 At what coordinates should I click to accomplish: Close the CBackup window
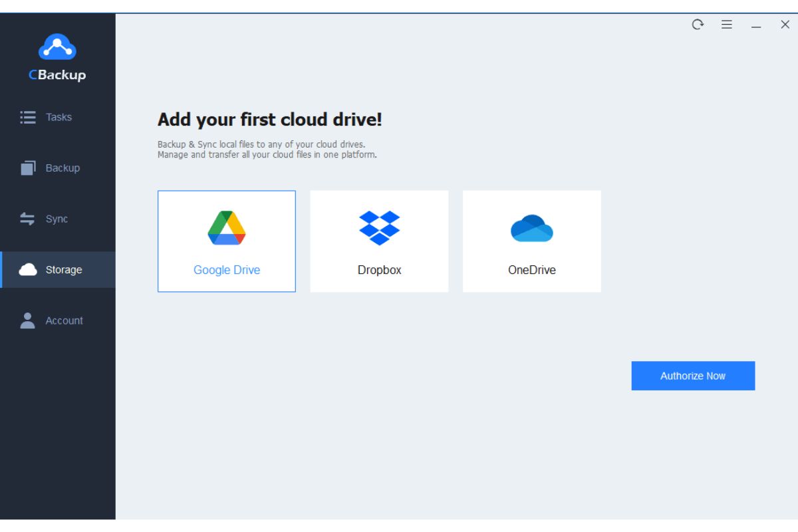click(x=785, y=25)
